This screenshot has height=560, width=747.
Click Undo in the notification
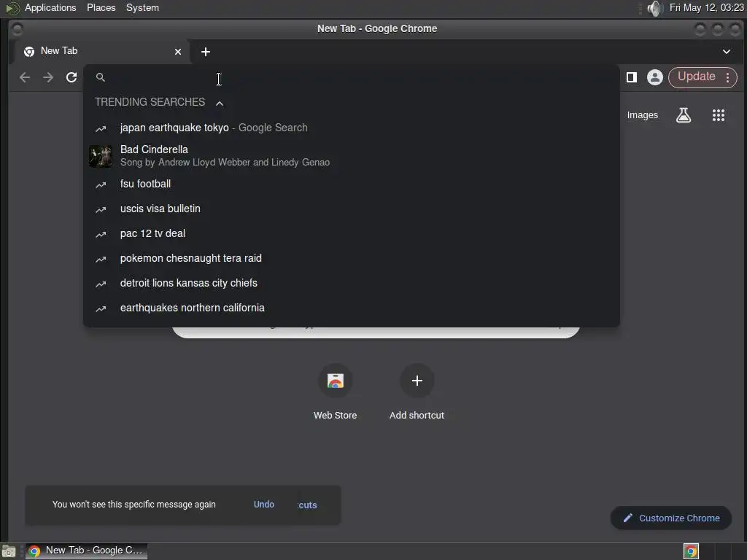tap(264, 505)
